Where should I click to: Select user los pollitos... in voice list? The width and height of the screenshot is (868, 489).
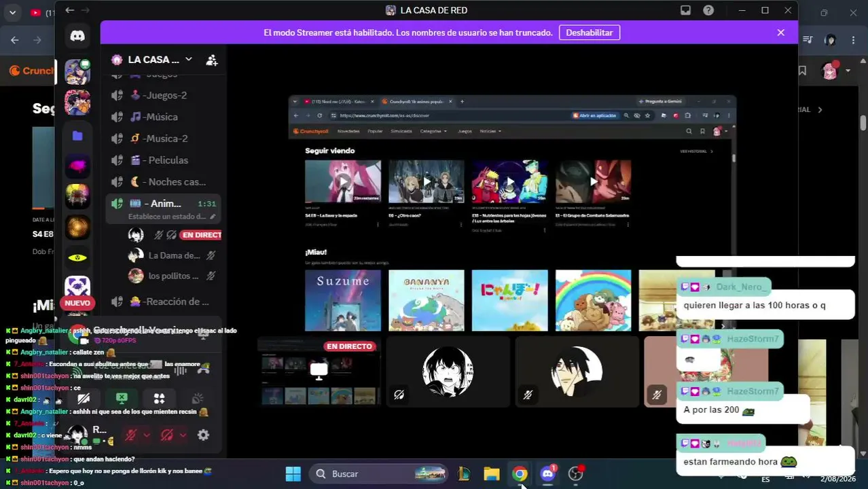click(x=173, y=276)
